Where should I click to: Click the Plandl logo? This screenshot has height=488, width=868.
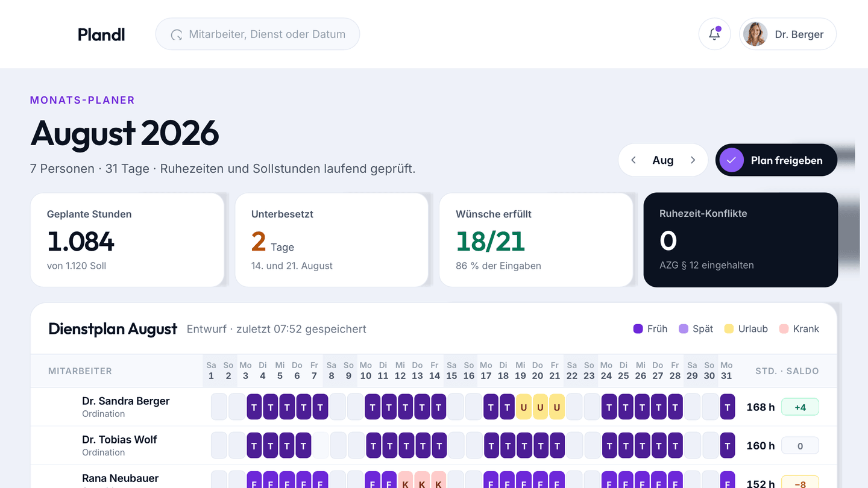101,34
